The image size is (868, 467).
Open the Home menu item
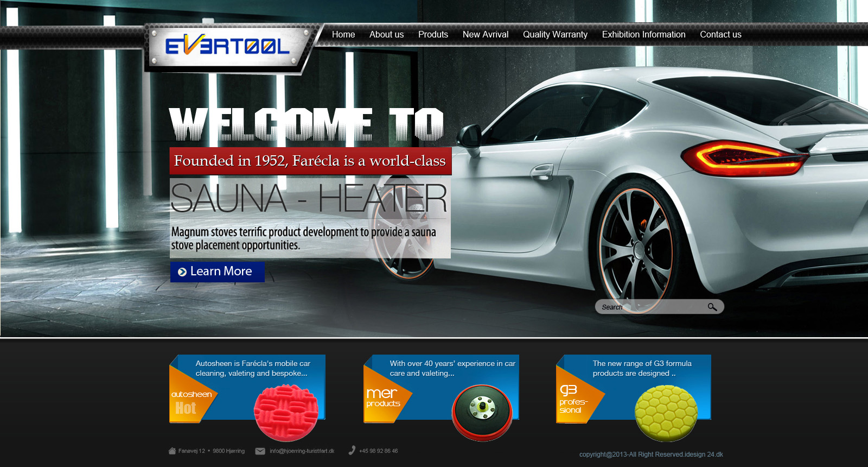[x=343, y=34]
